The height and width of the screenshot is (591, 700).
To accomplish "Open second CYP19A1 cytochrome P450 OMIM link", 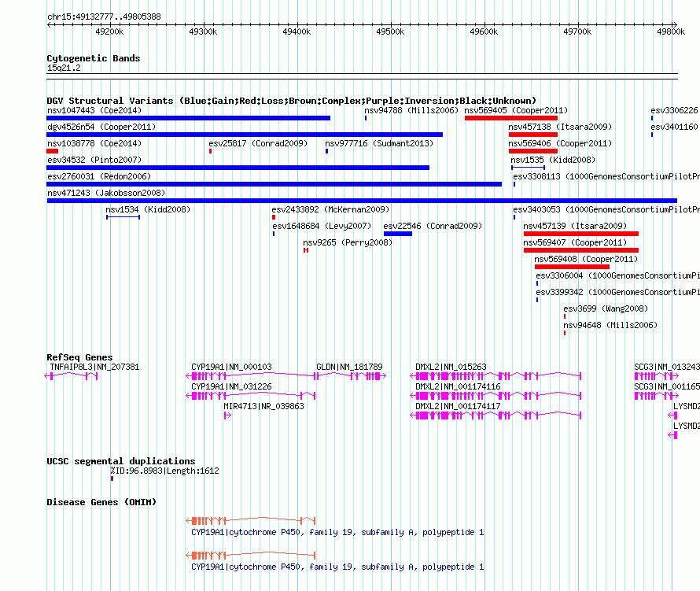I will (337, 567).
